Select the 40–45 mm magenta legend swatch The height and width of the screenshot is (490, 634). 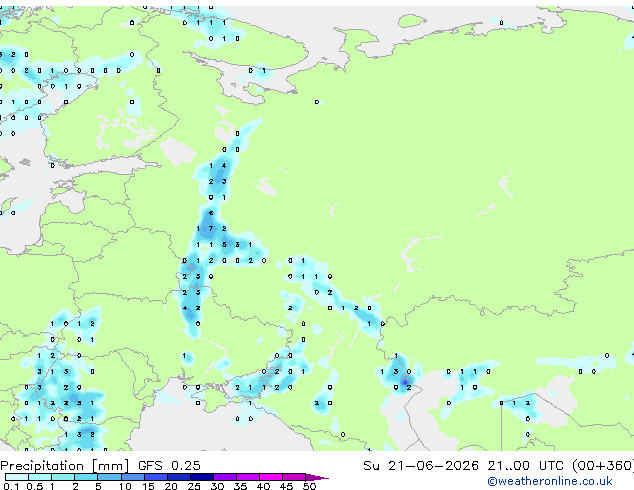[271, 477]
